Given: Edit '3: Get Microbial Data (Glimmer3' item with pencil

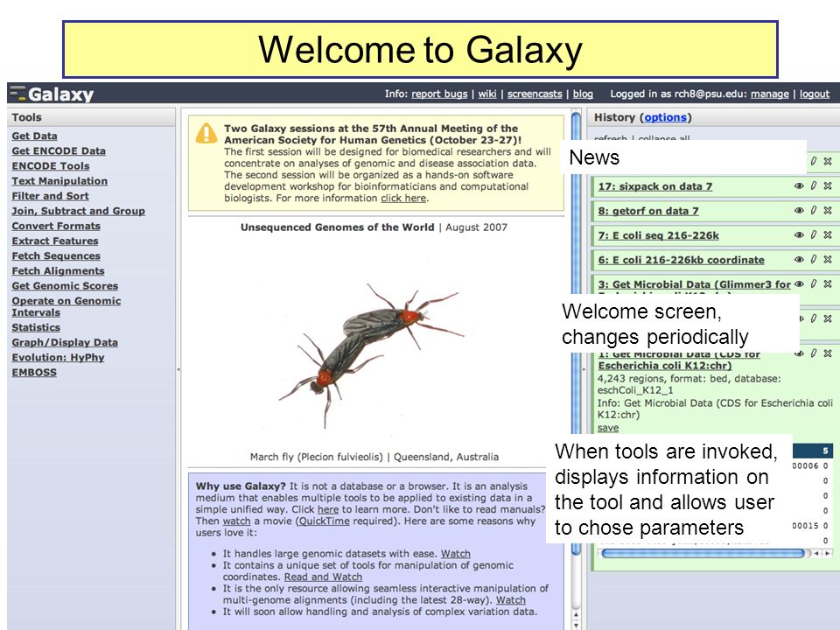Looking at the screenshot, I should [x=813, y=283].
